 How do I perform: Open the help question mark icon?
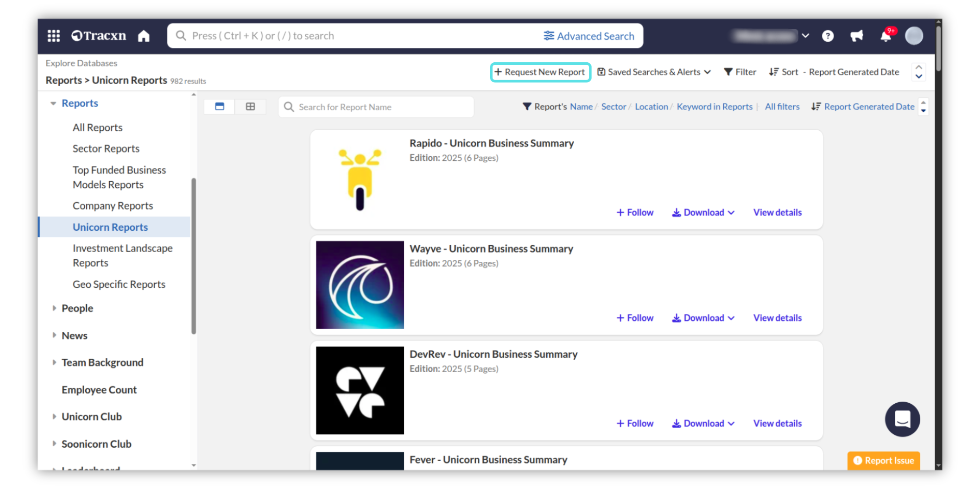[828, 36]
